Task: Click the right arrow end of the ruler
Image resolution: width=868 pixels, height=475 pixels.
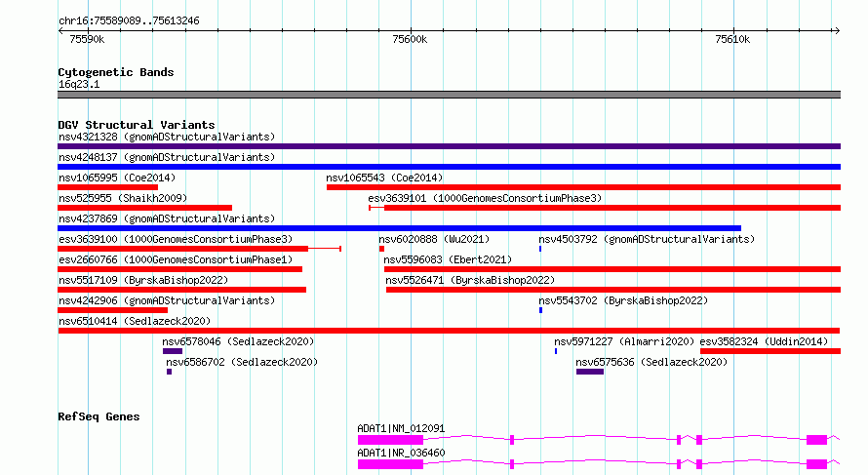Action: click(837, 30)
